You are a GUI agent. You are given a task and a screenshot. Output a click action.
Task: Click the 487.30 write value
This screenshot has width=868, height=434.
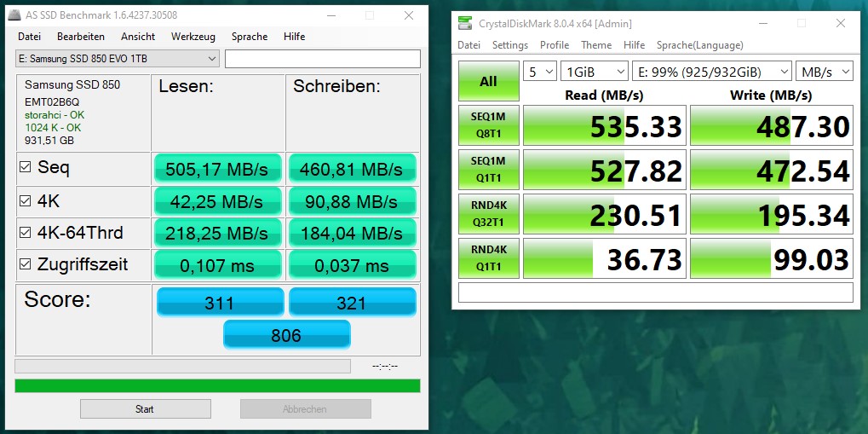coord(772,125)
